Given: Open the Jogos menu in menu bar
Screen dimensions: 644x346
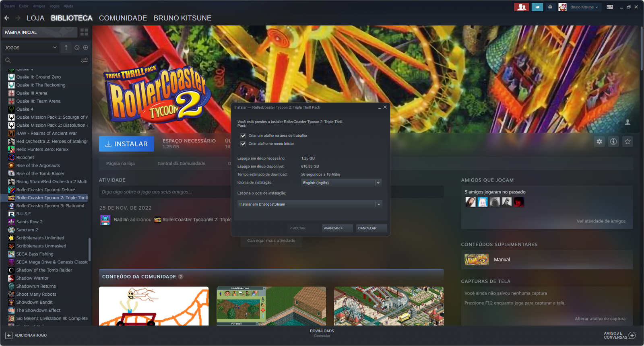Looking at the screenshot, I should 54,6.
